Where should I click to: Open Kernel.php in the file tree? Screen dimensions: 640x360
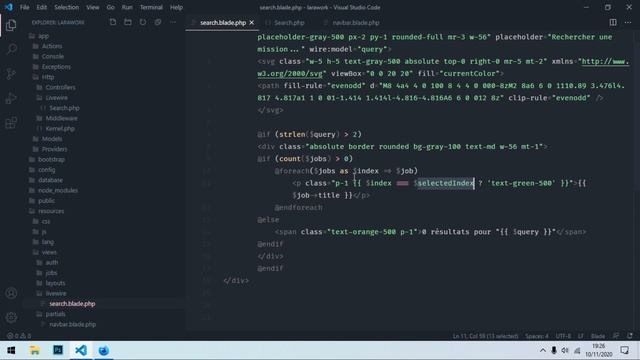coord(60,129)
